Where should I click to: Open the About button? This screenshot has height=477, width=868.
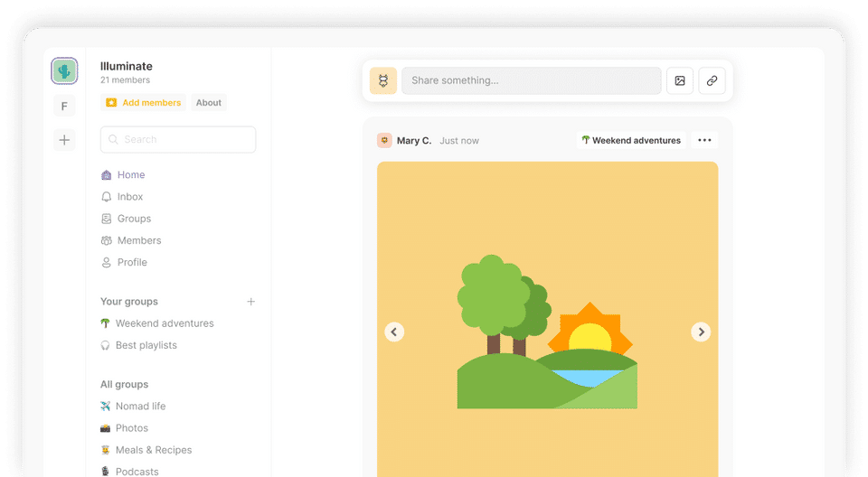(x=209, y=102)
